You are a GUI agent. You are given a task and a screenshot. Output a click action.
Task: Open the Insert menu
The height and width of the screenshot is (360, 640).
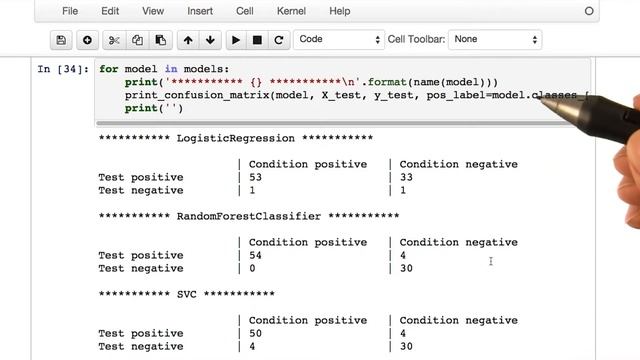tap(200, 11)
